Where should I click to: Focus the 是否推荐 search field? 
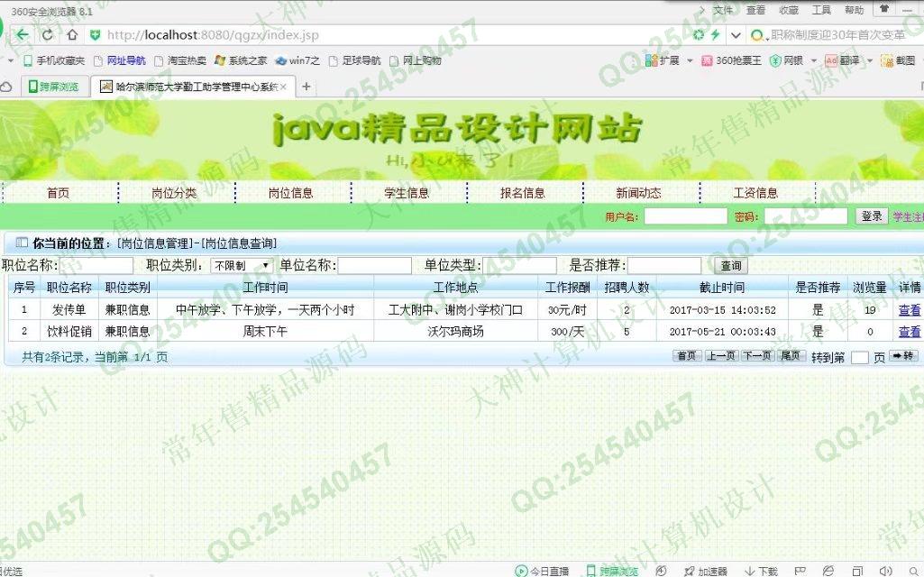(664, 266)
